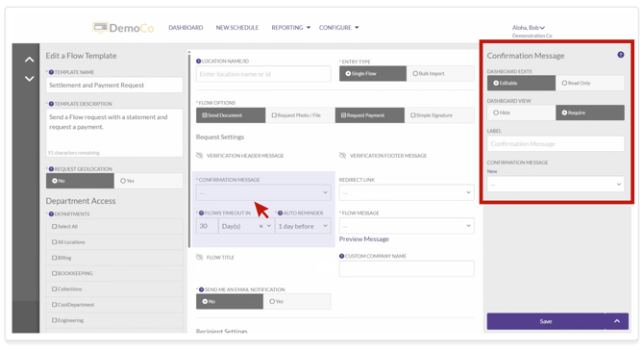
Task: Click the help icon on Confirmation Message panel
Action: (x=621, y=55)
